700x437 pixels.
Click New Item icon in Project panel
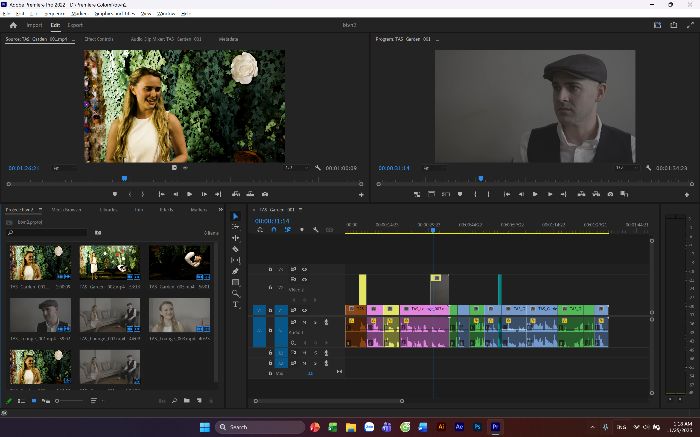click(199, 401)
